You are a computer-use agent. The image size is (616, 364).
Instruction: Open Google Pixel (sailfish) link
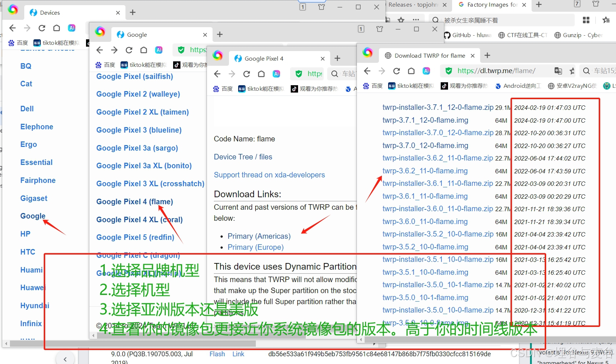point(135,76)
